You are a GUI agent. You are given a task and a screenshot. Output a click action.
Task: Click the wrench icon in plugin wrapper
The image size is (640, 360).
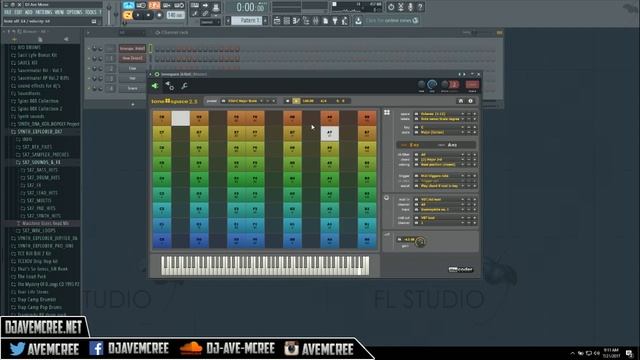[184, 86]
